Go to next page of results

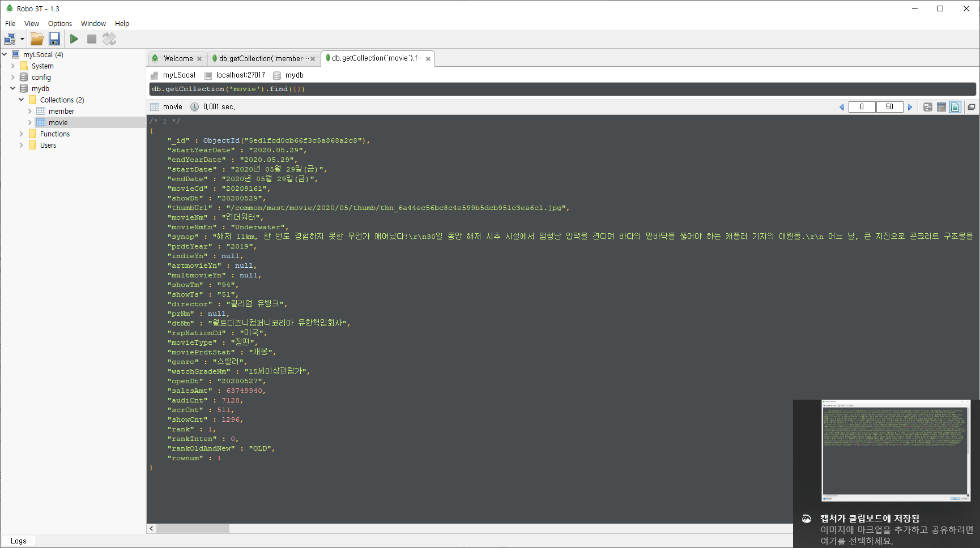pyautogui.click(x=910, y=107)
